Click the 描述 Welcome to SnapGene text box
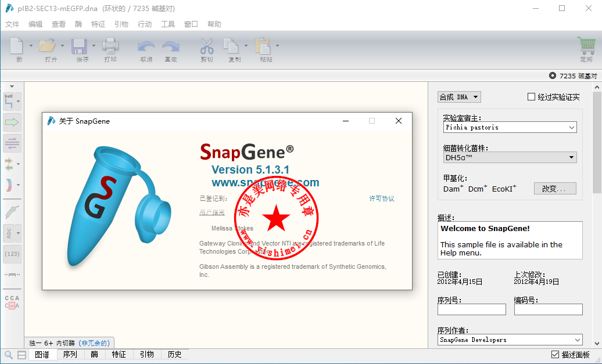This screenshot has height=364, width=602. [510, 240]
